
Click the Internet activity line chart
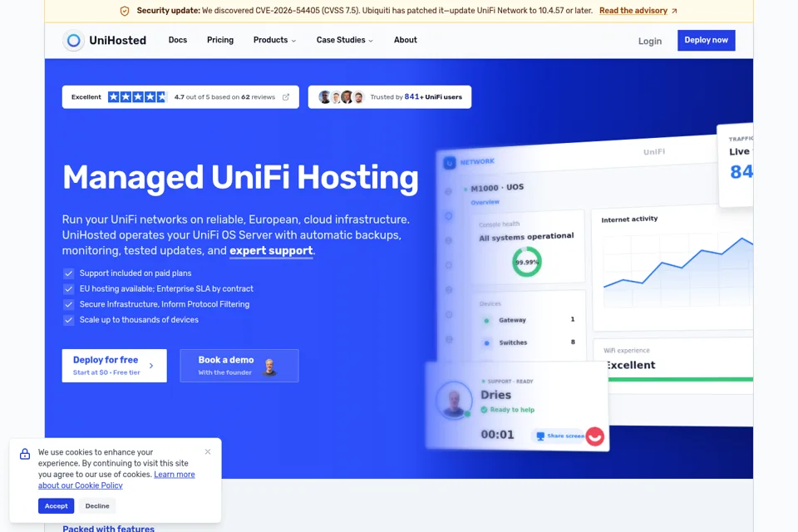coord(678,268)
